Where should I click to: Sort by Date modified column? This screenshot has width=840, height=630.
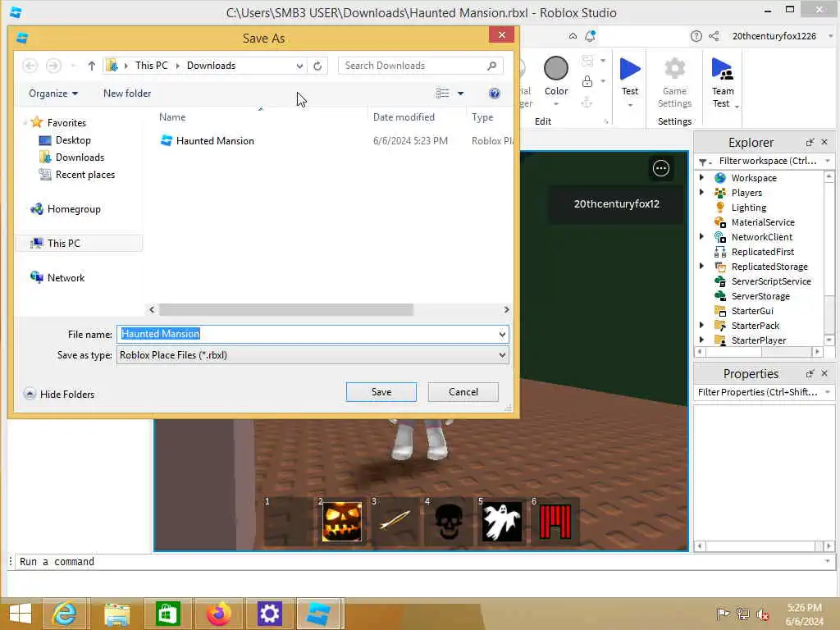[404, 116]
